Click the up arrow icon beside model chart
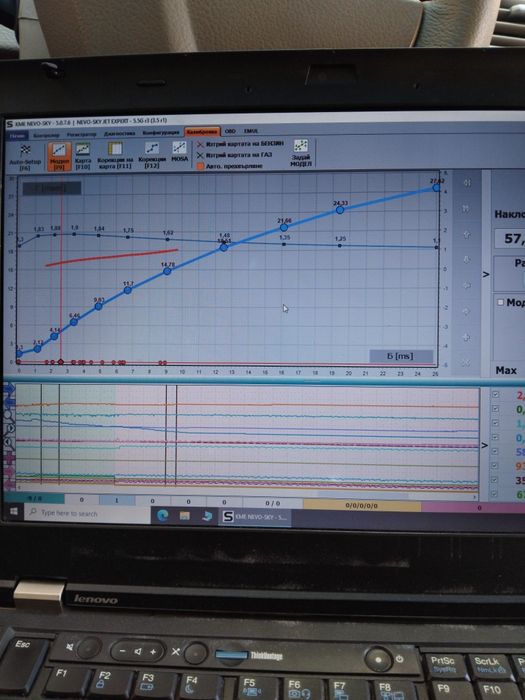 [x=467, y=234]
